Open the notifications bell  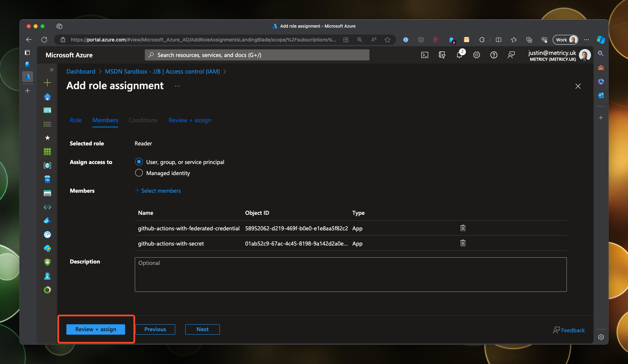tap(459, 55)
